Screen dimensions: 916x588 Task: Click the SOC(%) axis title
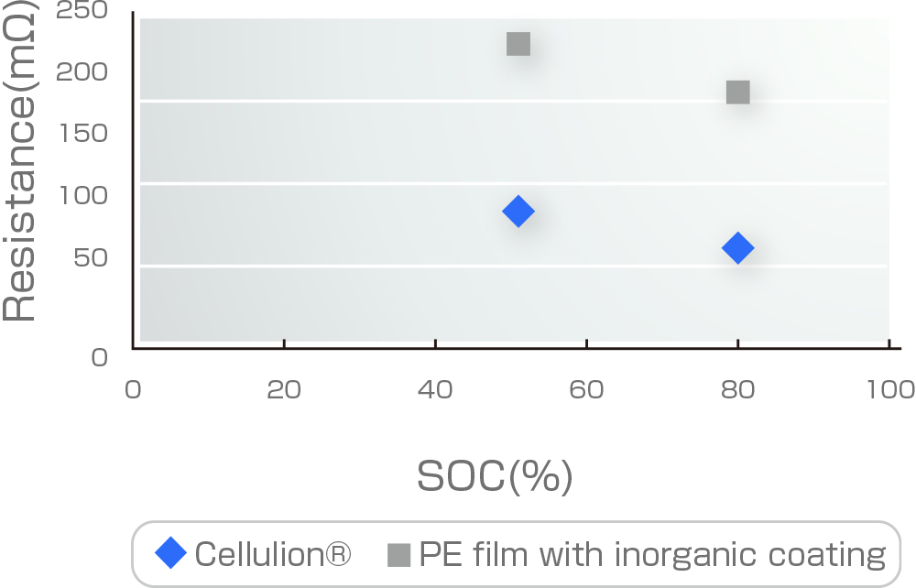tap(495, 476)
